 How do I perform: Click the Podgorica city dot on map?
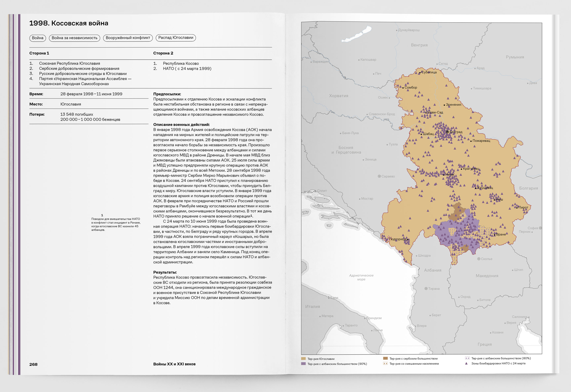(x=408, y=239)
